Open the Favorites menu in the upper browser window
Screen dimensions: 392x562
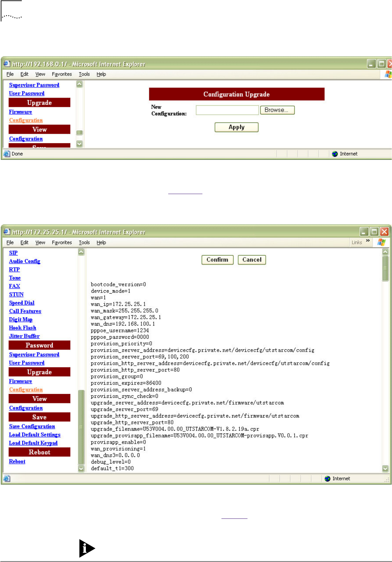(x=62, y=74)
